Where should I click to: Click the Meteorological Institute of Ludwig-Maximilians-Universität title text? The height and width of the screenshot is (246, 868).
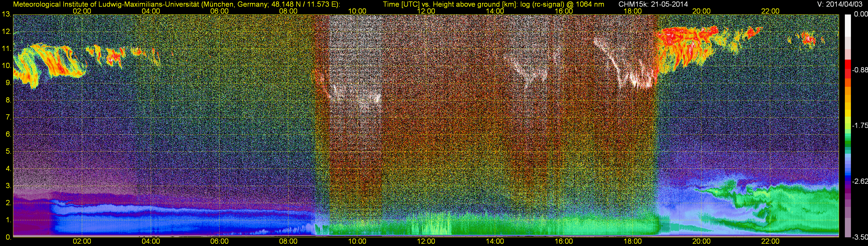pyautogui.click(x=176, y=4)
